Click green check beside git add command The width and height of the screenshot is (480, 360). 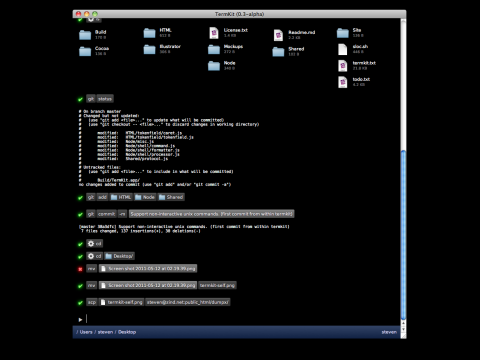80,198
